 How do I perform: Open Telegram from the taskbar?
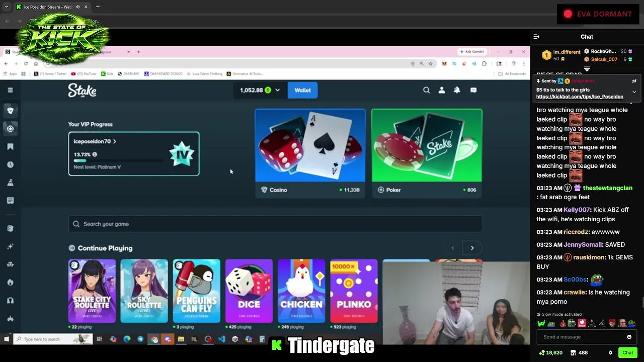click(140, 339)
